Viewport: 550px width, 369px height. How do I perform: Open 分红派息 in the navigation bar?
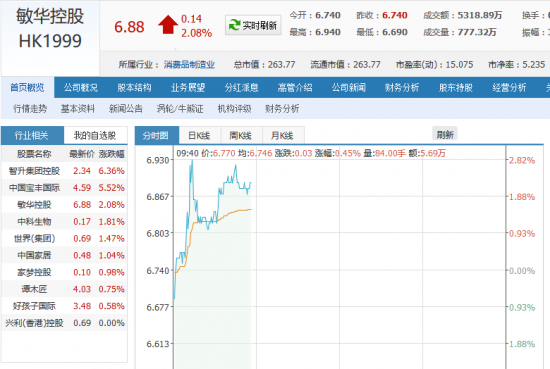tap(241, 87)
